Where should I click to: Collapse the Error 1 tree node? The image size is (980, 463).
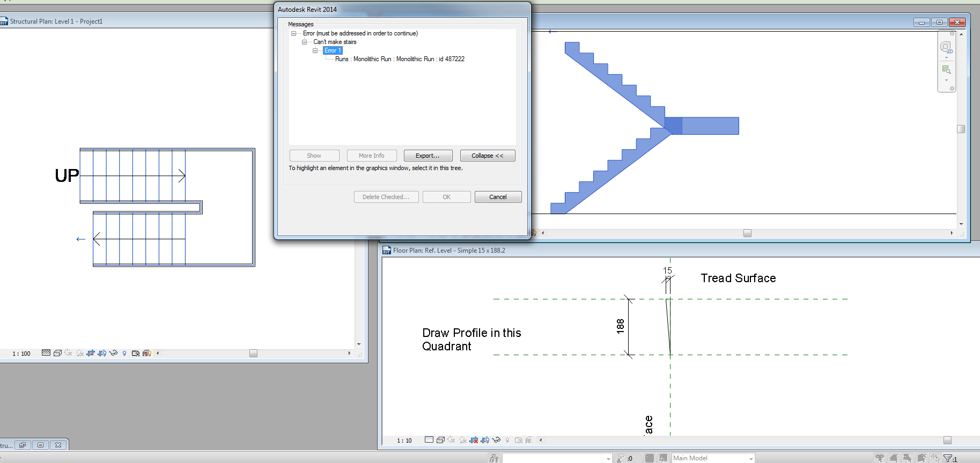315,50
